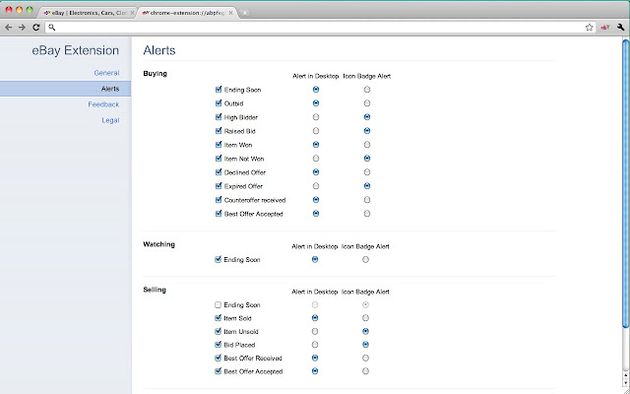
Task: Uncheck Watching Ending Soon checkbox
Action: click(218, 259)
